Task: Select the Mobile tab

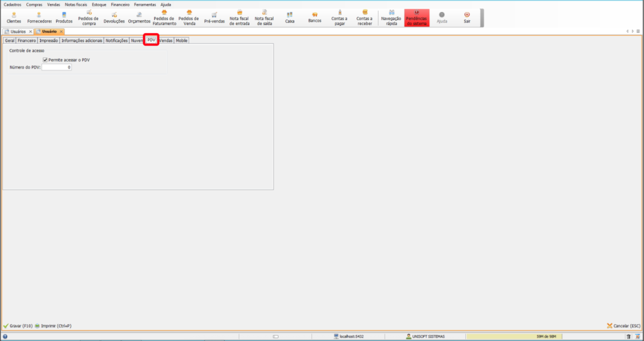Action: 182,40
